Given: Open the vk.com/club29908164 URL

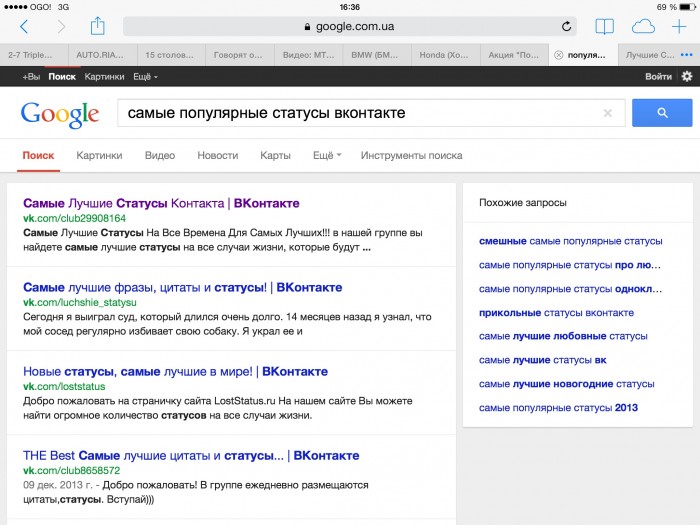Looking at the screenshot, I should click(75, 218).
